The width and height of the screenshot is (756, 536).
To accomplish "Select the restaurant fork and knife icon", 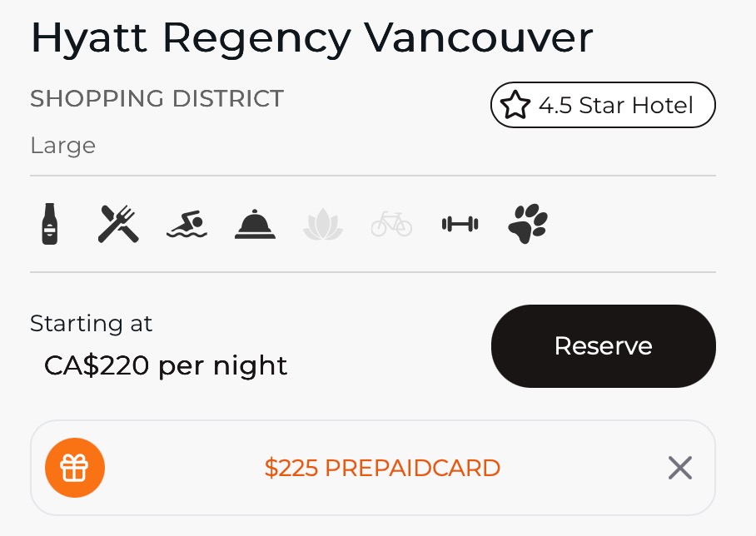I will click(118, 224).
